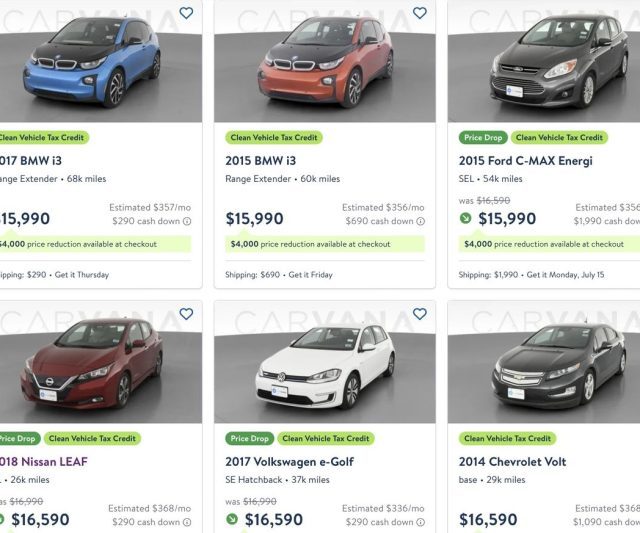Click $4,000 price reduction banner on 2015 BMW
This screenshot has width=640, height=533.
tap(324, 244)
